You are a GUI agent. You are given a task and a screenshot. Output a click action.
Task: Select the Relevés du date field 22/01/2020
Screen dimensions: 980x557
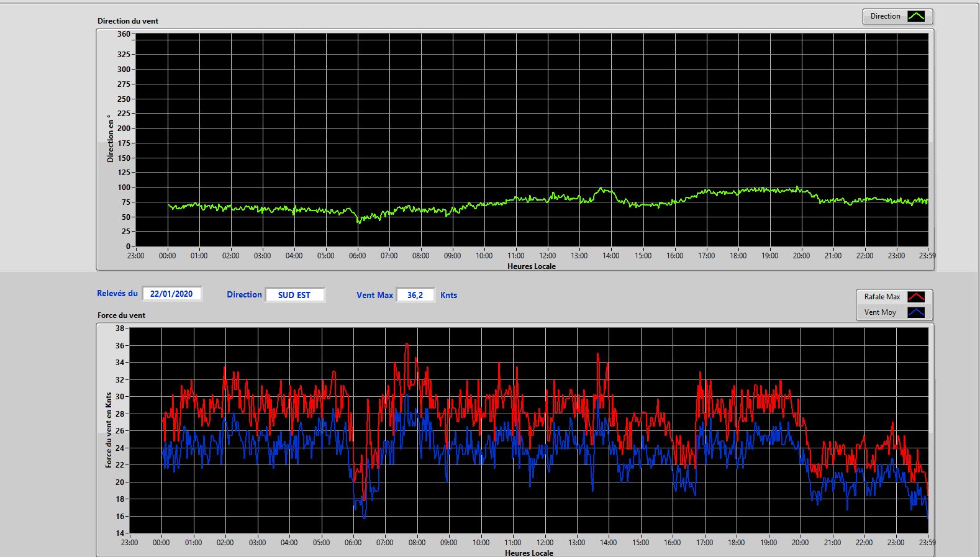tap(172, 294)
